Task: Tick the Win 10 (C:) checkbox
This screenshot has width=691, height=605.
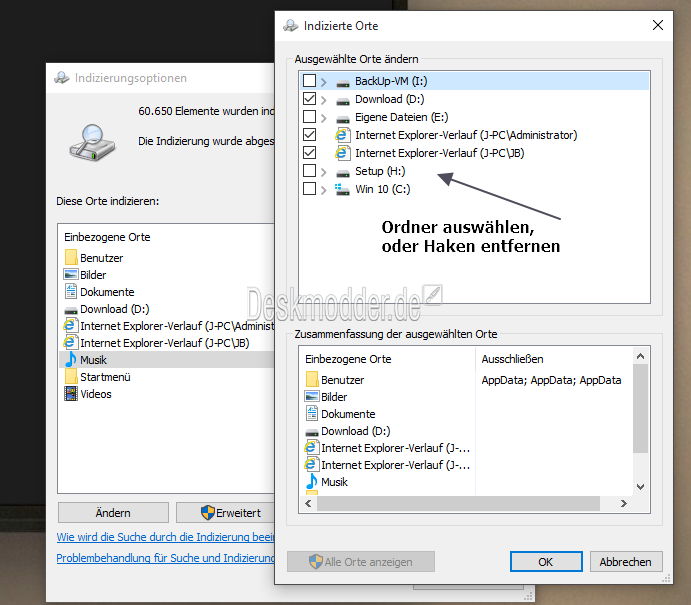Action: click(x=309, y=189)
